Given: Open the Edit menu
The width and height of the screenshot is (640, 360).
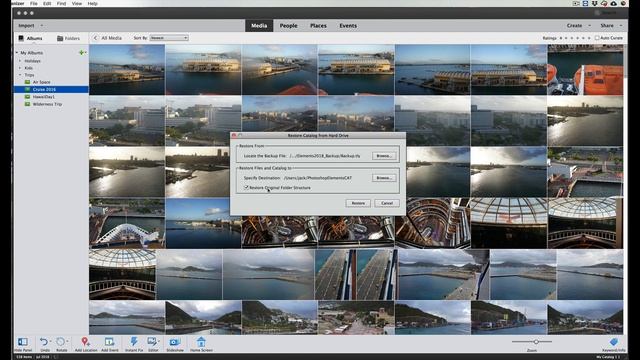Looking at the screenshot, I should 47,3.
